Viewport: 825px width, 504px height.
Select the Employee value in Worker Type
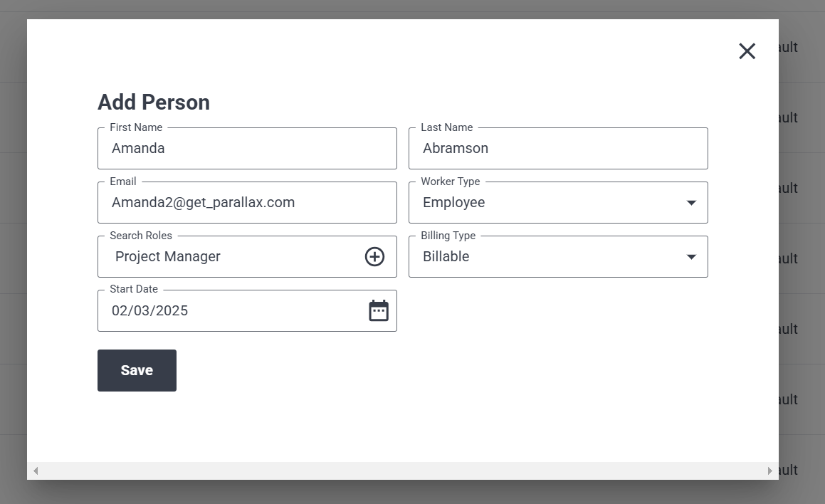click(x=454, y=203)
